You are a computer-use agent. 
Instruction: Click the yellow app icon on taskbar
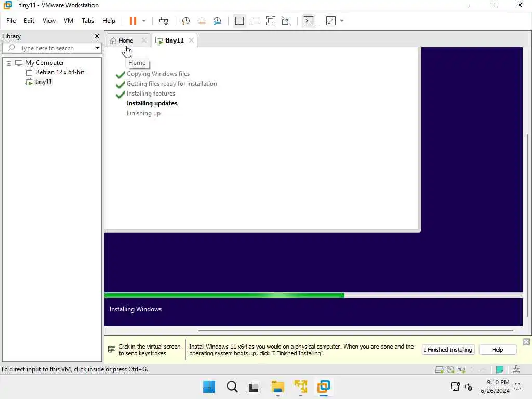point(301,387)
